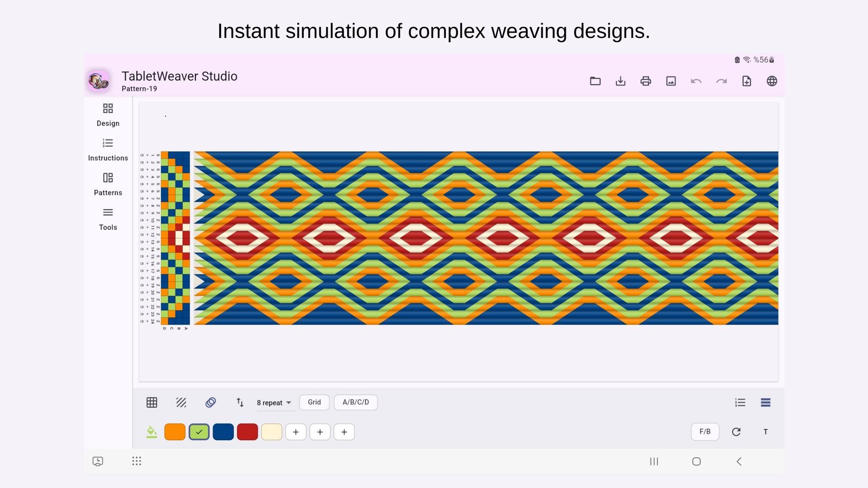This screenshot has width=868, height=488.
Task: Toggle the F/B front-back view
Action: point(705,432)
